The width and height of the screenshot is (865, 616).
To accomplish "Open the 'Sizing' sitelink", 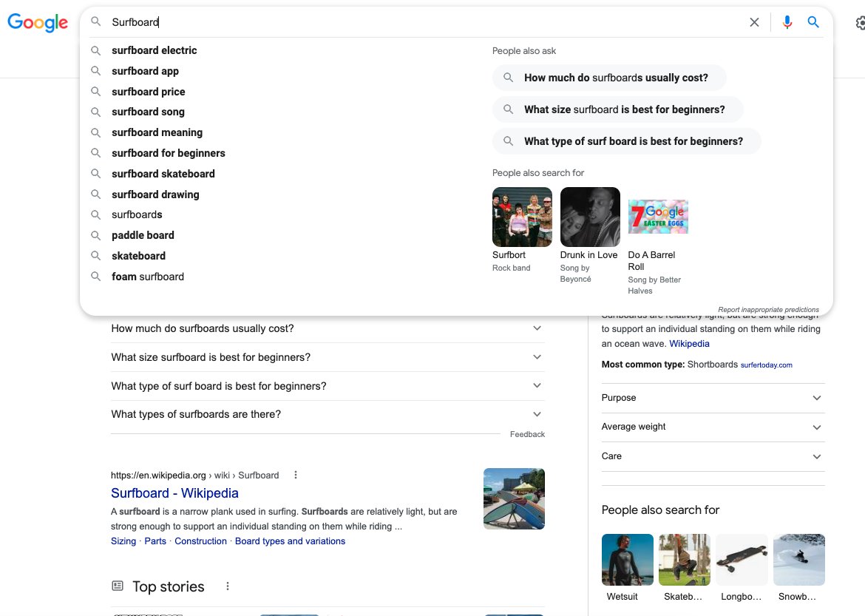I will [x=123, y=541].
